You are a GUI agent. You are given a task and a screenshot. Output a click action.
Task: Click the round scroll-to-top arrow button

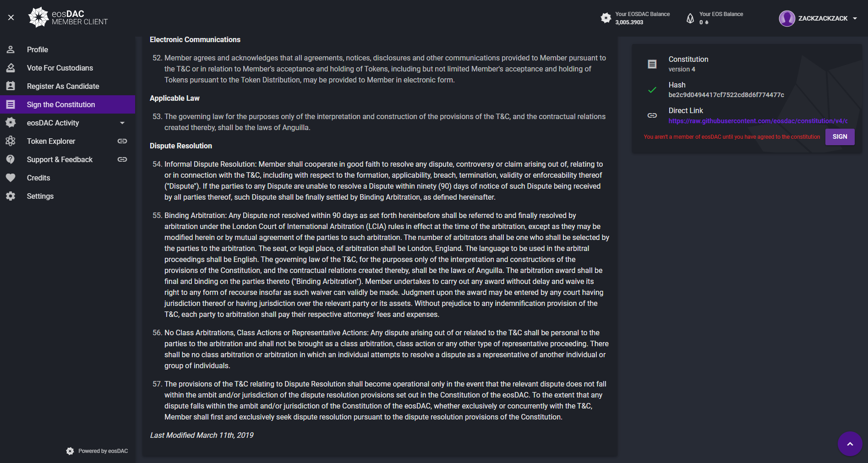pos(850,444)
